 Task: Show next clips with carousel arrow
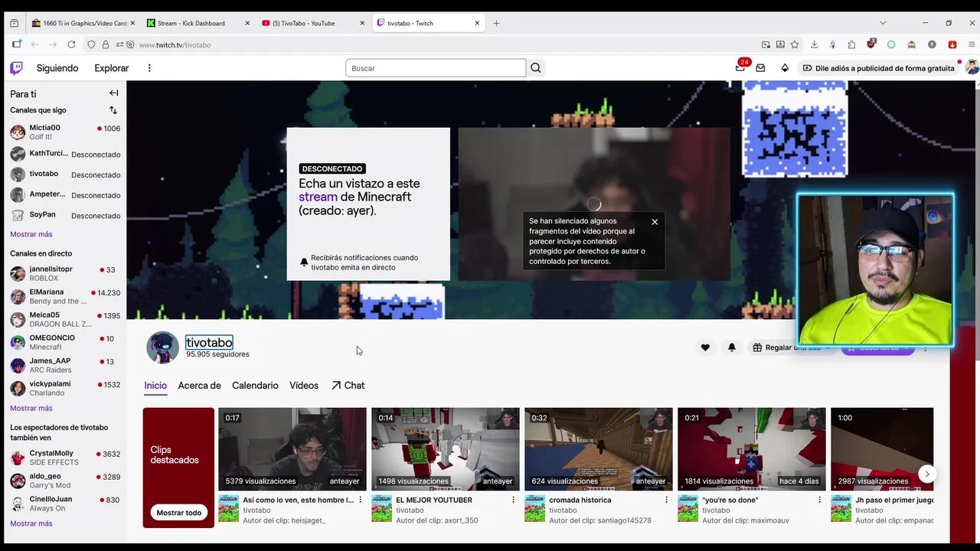[x=927, y=474]
